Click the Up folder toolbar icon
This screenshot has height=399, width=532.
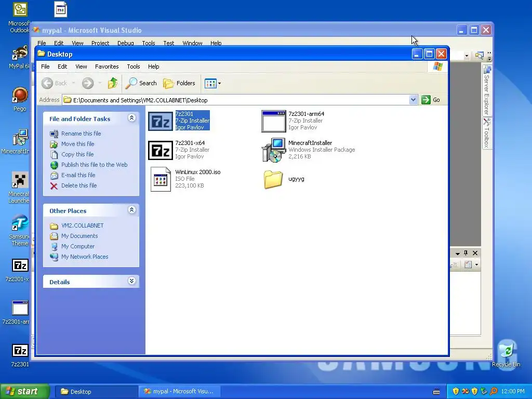click(113, 83)
